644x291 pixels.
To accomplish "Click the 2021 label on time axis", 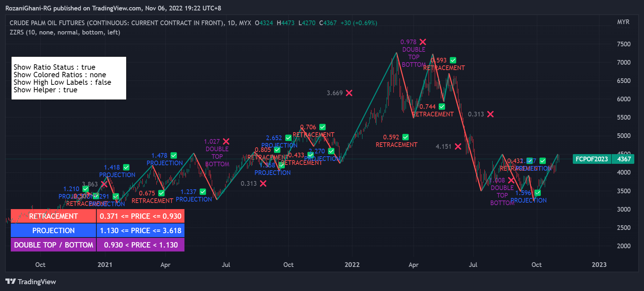I will coord(105,265).
